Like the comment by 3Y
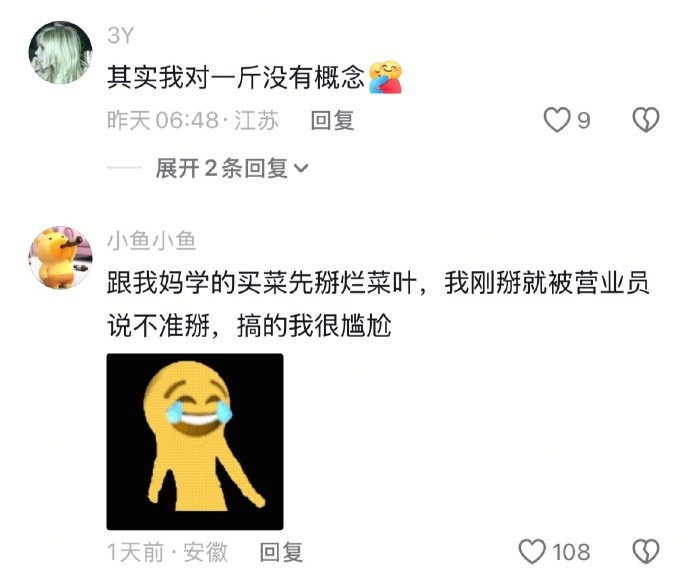 [557, 120]
